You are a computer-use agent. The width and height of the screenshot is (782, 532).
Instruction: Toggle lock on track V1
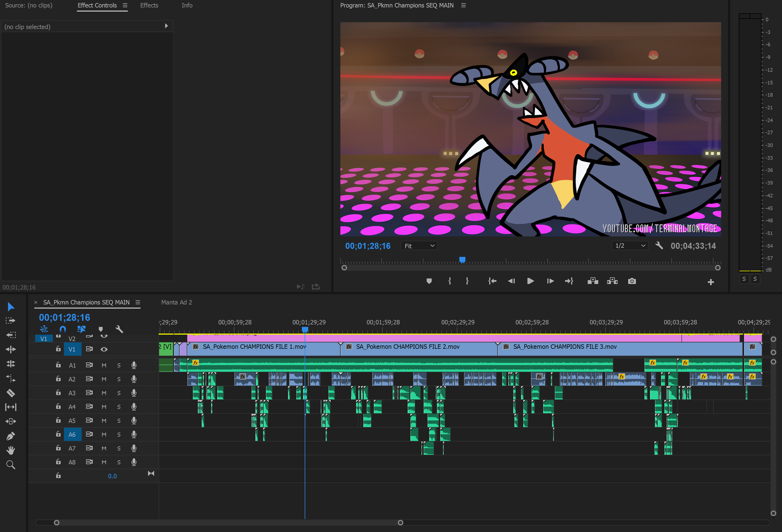58,349
